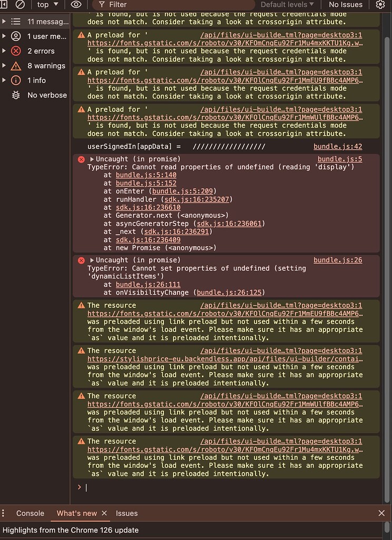
Task: Filter sidebar by 1 user messages
Action: click(47, 36)
